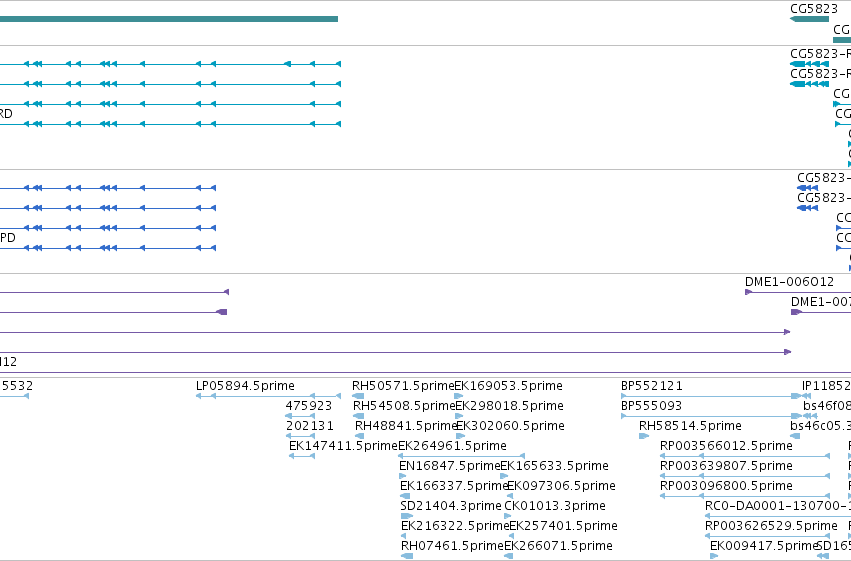Select the EK257401.5prime label

coord(563,526)
